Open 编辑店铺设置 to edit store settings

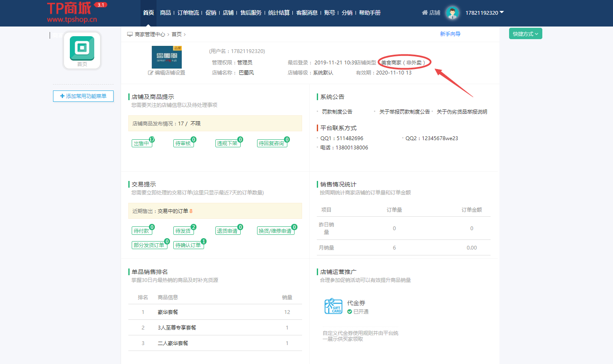tap(167, 72)
